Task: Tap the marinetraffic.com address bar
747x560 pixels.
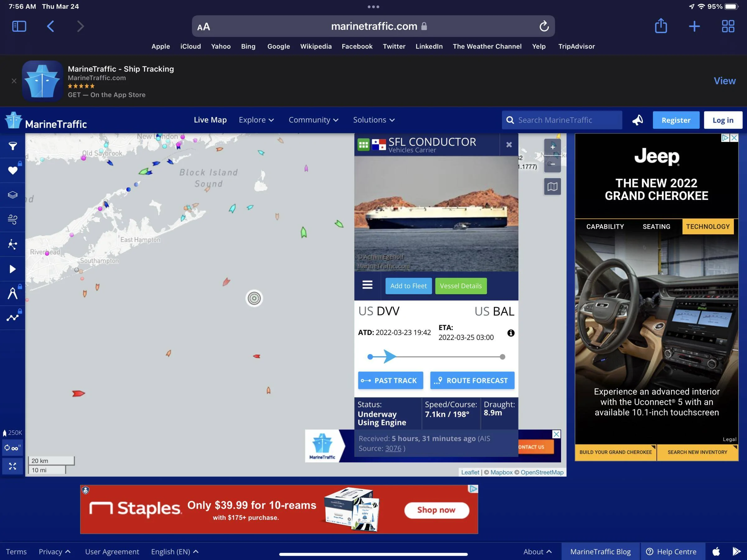Action: pos(373,26)
